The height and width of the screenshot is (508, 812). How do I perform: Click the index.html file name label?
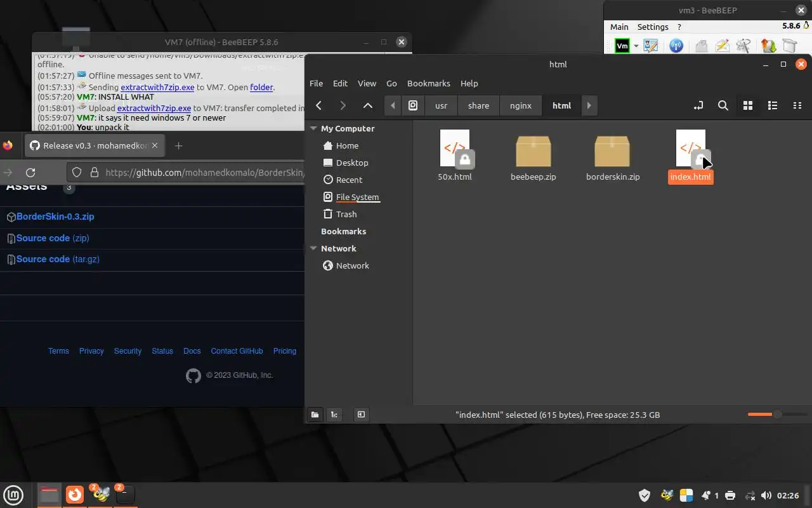[690, 177]
